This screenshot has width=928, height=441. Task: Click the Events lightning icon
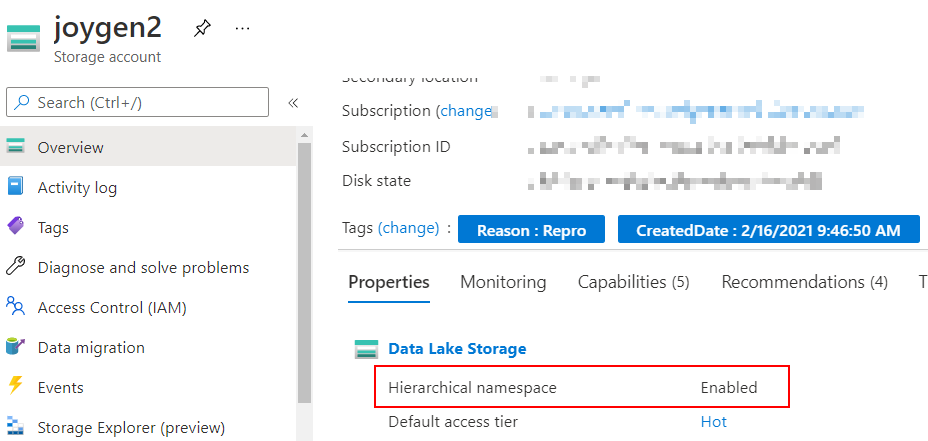pos(15,387)
